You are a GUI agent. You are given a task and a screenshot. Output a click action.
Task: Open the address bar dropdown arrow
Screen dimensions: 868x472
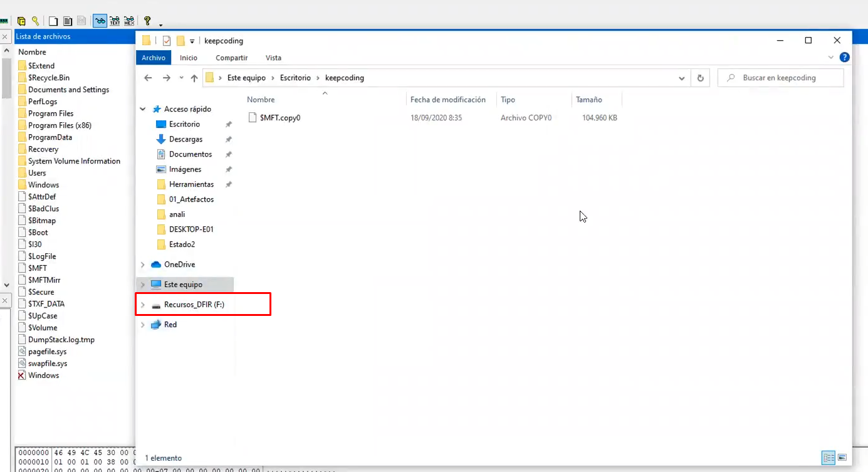pos(682,77)
